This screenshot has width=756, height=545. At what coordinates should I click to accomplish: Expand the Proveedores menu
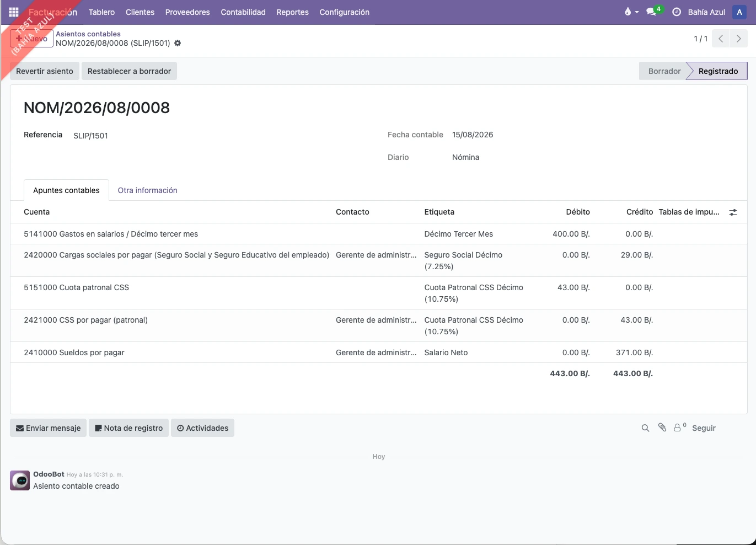187,12
